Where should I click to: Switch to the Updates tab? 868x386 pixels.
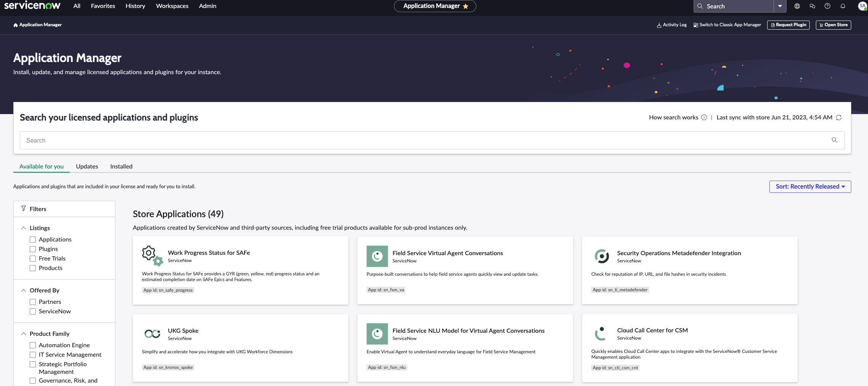pyautogui.click(x=87, y=167)
